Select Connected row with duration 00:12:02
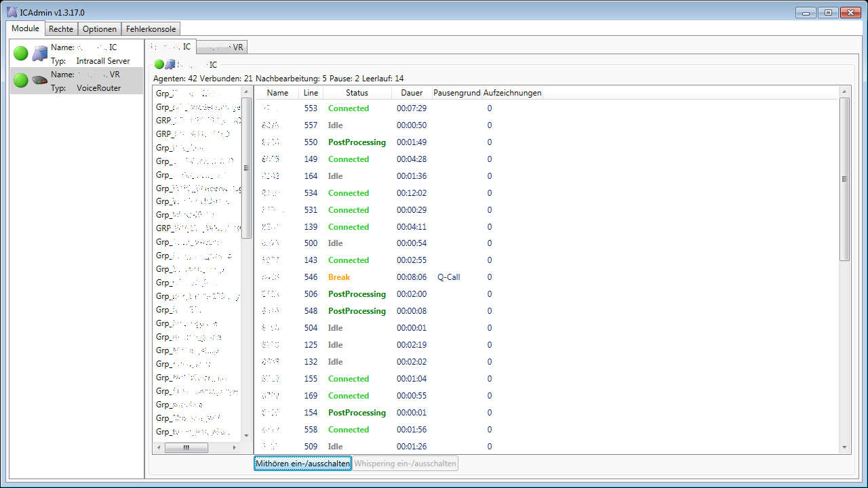The height and width of the screenshot is (488, 868). click(x=547, y=193)
